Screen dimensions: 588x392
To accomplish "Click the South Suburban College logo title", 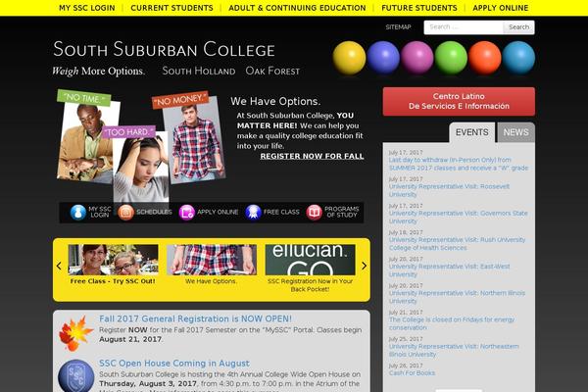I will coord(164,50).
